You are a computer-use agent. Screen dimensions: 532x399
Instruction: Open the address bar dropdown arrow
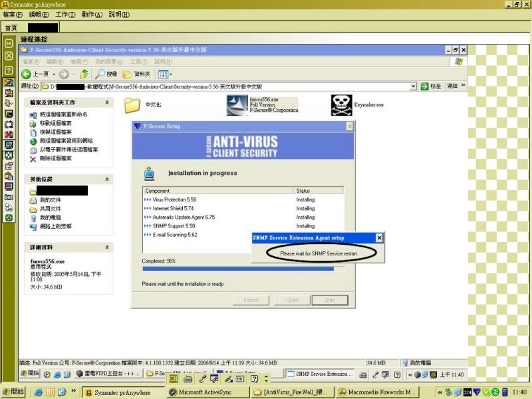point(413,86)
